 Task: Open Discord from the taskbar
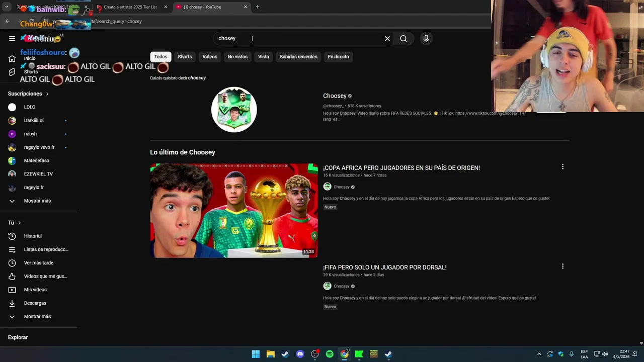point(300,354)
